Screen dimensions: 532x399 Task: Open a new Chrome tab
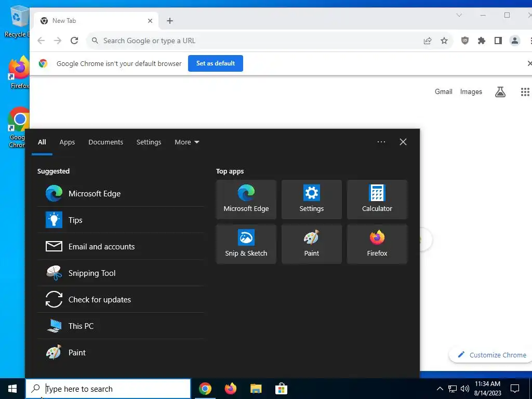pos(170,21)
